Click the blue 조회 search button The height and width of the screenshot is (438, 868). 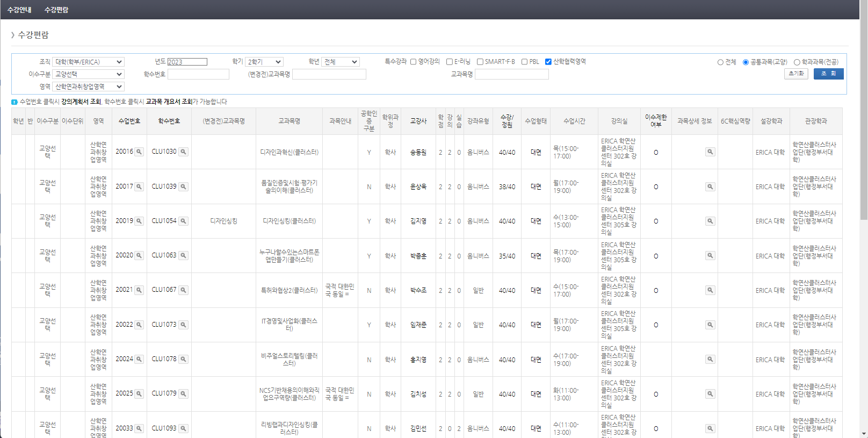tap(828, 74)
